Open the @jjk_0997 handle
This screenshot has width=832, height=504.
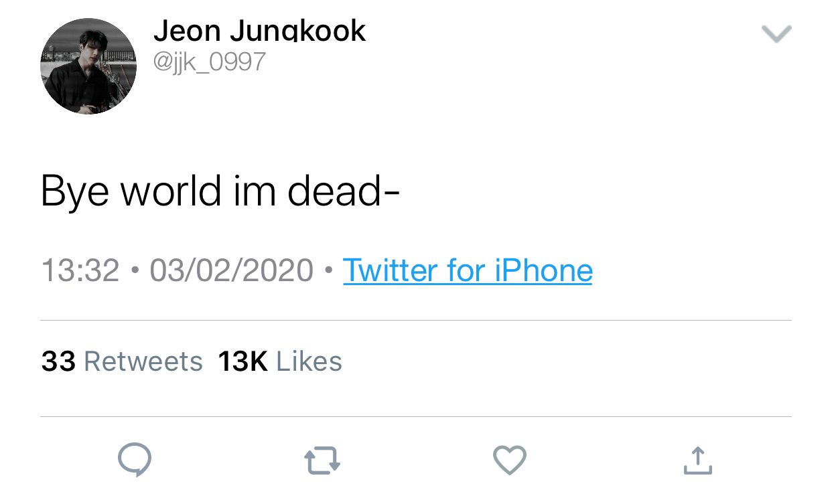(210, 62)
